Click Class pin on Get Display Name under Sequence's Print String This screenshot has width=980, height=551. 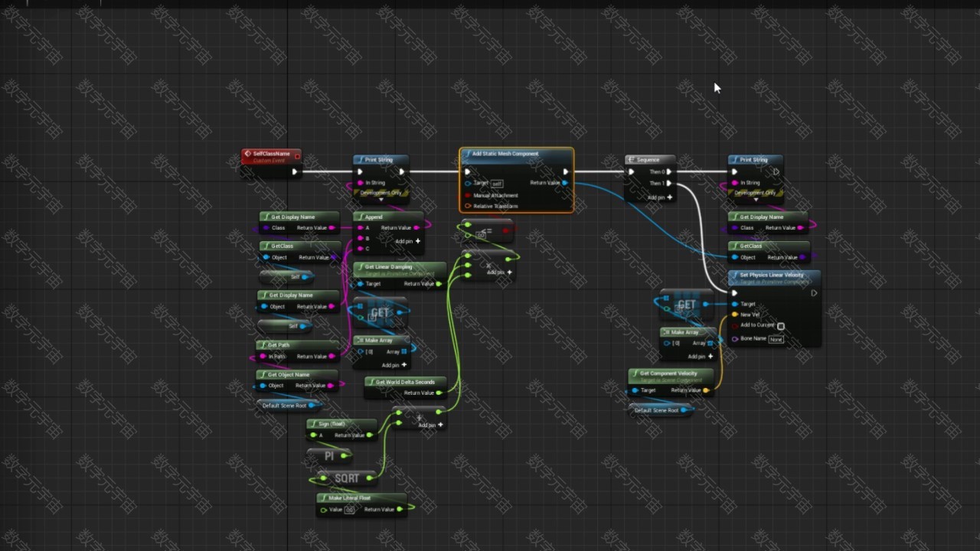734,227
